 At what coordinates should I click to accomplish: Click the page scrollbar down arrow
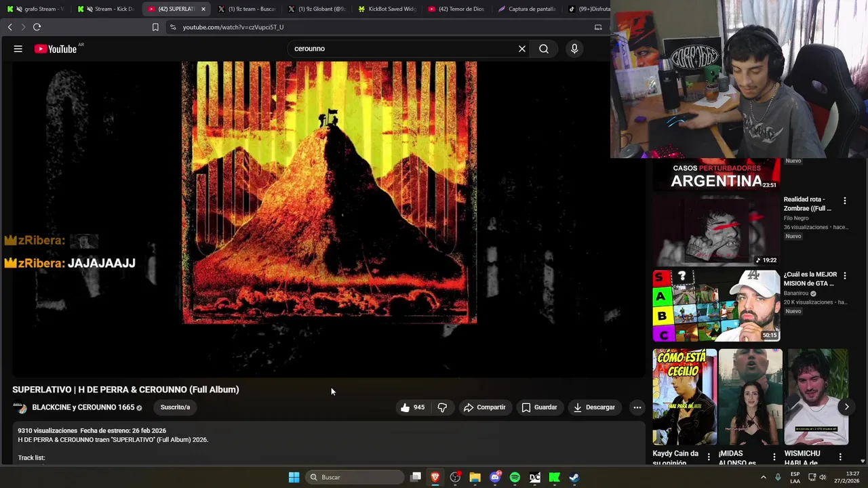coord(863,460)
